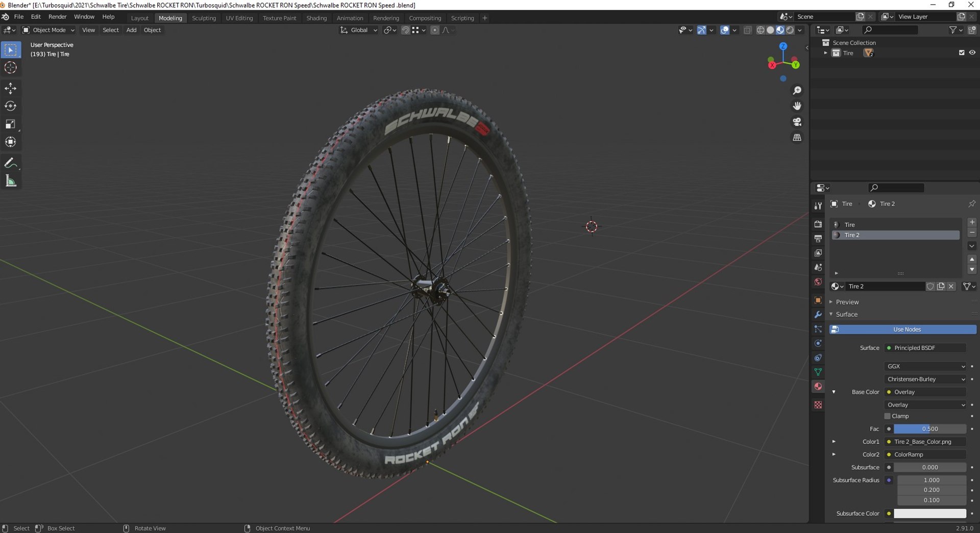Toggle proportional editing in header
Viewport: 980px width, 533px height.
point(434,30)
